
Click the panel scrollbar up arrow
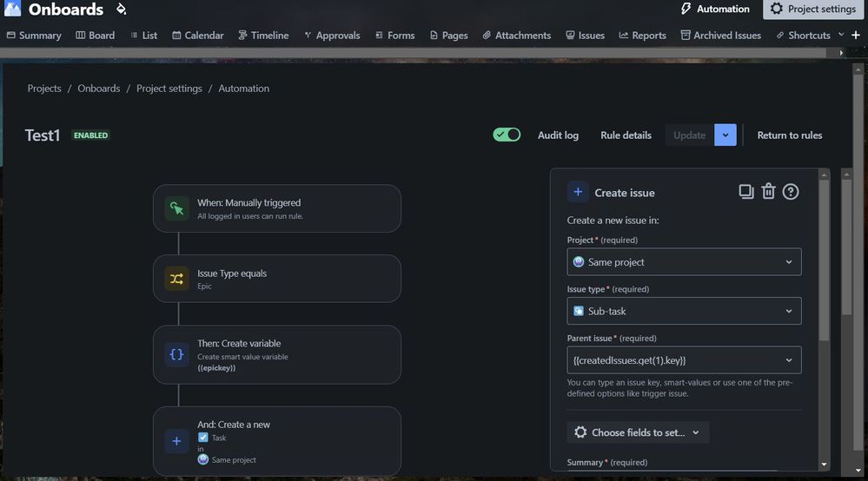[824, 175]
